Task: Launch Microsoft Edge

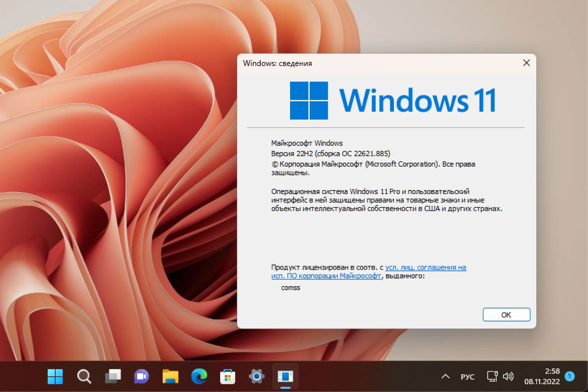Action: click(x=198, y=376)
